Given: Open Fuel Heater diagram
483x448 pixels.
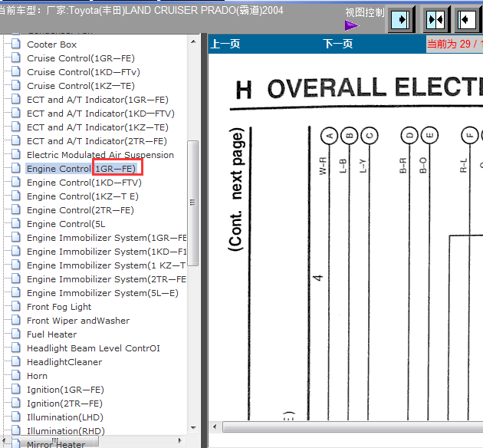Looking at the screenshot, I should pos(52,334).
